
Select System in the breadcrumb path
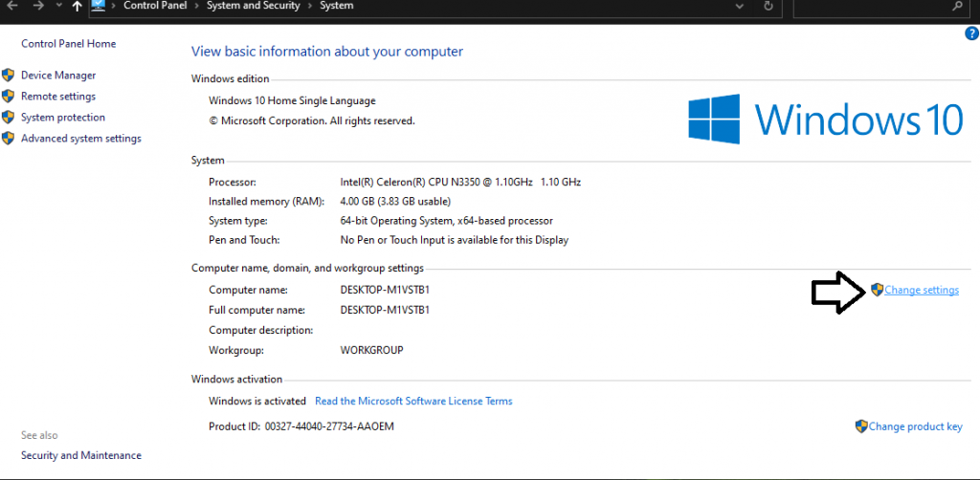[336, 6]
